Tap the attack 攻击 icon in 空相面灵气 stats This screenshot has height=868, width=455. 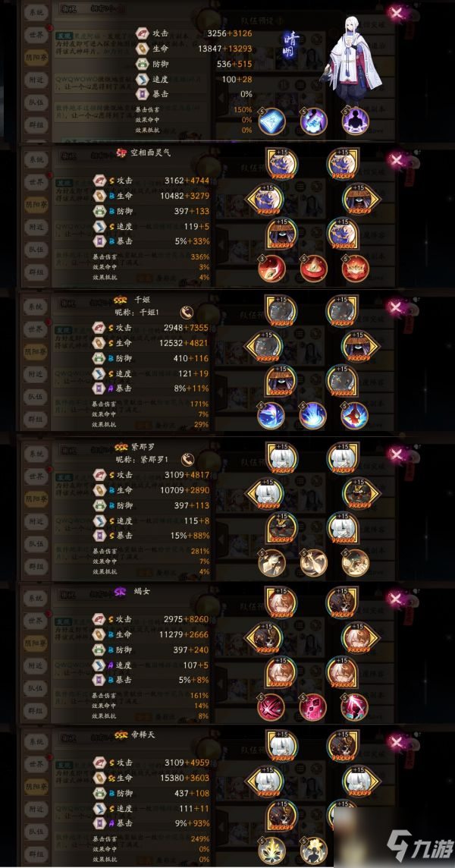(x=99, y=181)
